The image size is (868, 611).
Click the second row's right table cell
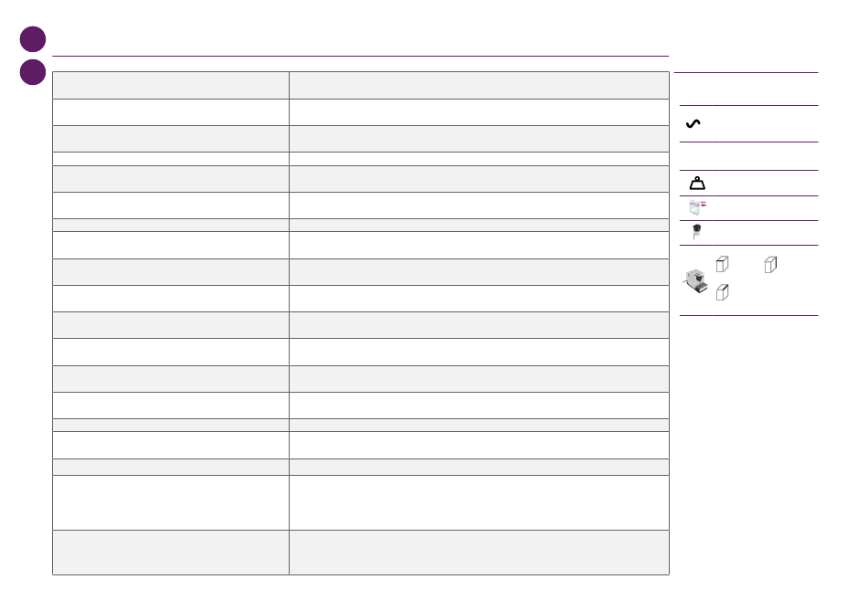[x=479, y=112]
